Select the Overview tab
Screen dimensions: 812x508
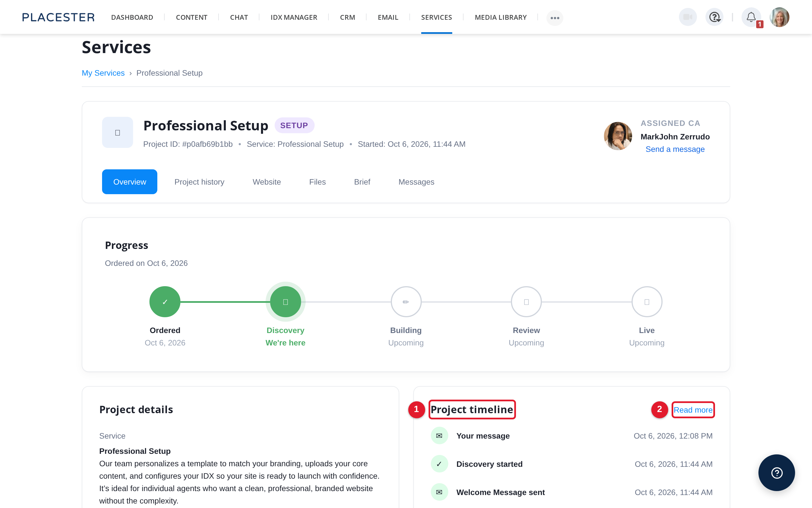coord(129,182)
